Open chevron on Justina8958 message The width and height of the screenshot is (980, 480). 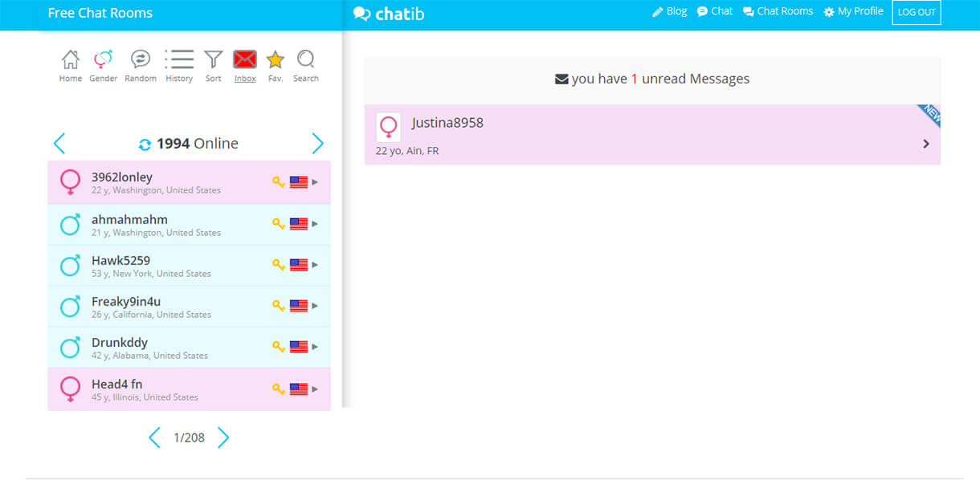pos(925,144)
